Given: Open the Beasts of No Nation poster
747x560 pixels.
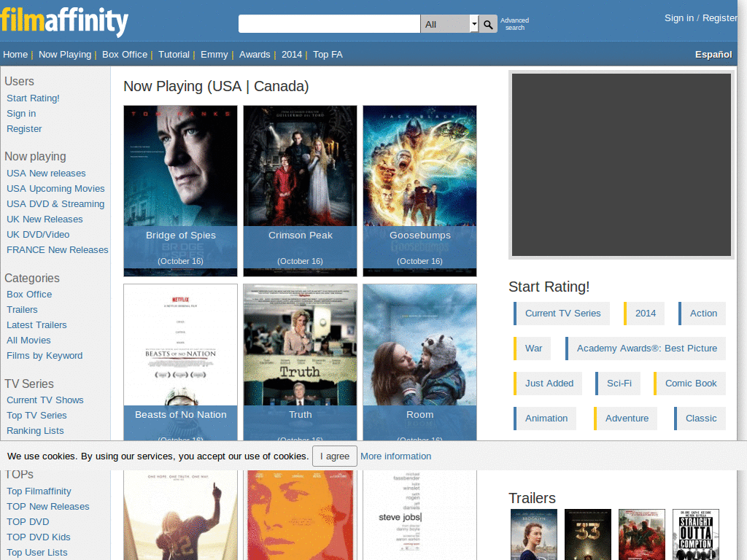Looking at the screenshot, I should click(x=181, y=362).
